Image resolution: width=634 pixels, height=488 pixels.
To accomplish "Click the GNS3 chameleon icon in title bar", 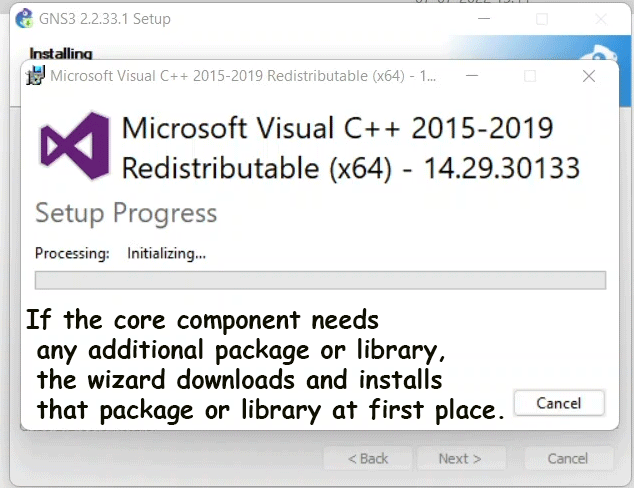I will 24,19.
